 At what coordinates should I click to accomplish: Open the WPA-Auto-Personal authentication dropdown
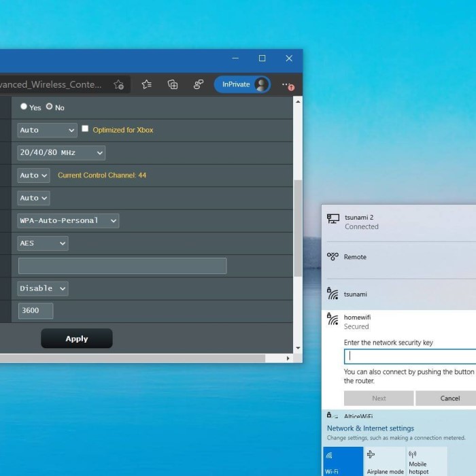click(x=68, y=221)
